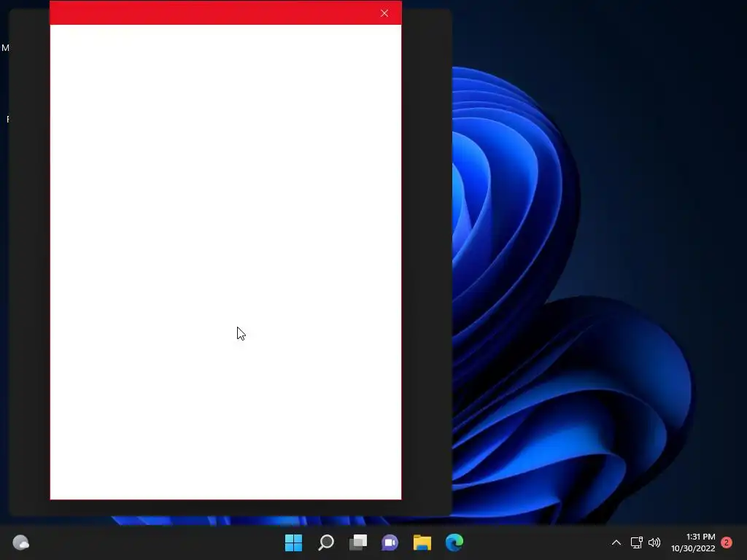Launch the Chat app from taskbar

click(x=390, y=542)
